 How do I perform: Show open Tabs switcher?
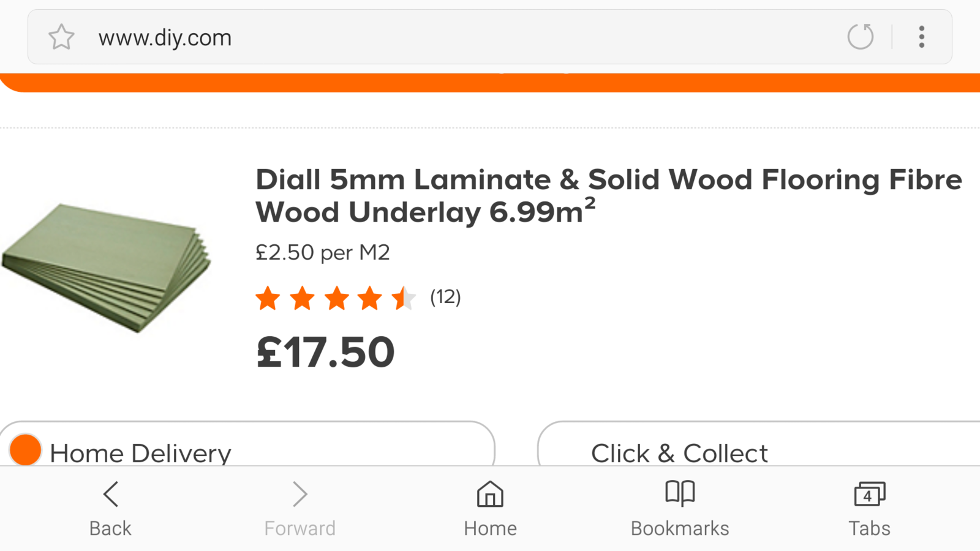point(869,494)
